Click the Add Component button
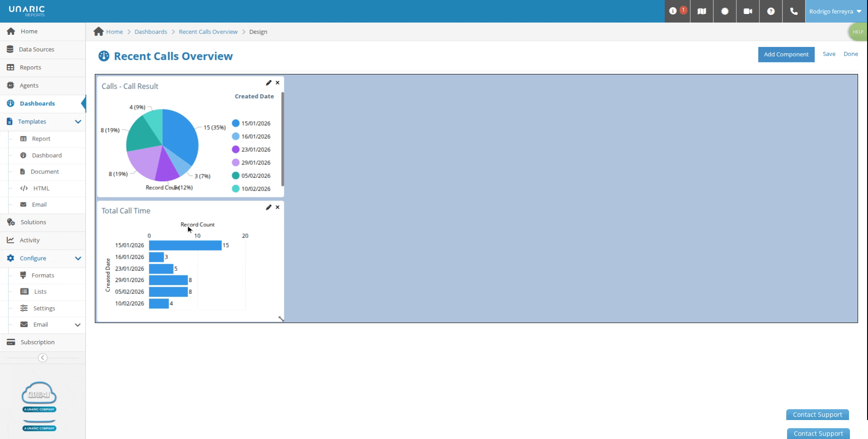The image size is (868, 439). 786,54
